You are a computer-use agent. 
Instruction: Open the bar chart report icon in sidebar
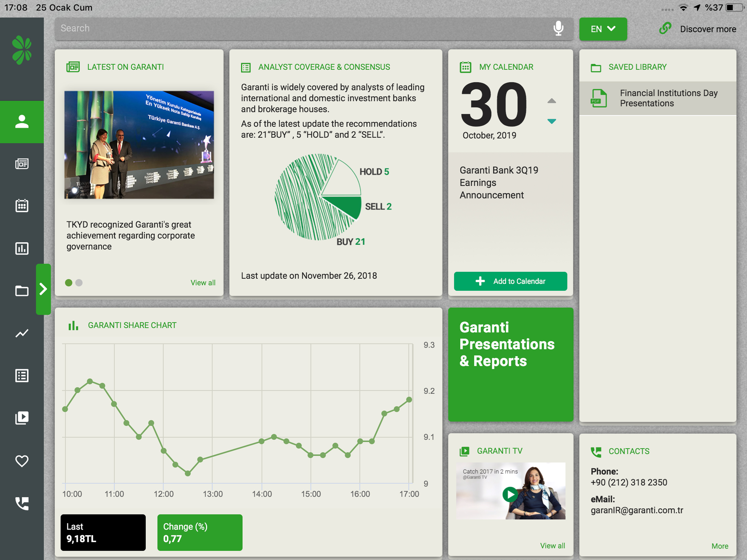point(22,248)
